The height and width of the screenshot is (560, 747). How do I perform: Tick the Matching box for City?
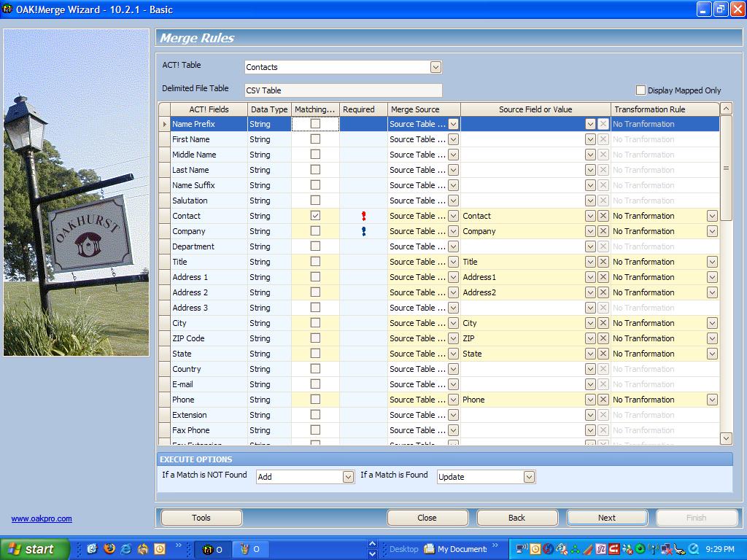[315, 323]
